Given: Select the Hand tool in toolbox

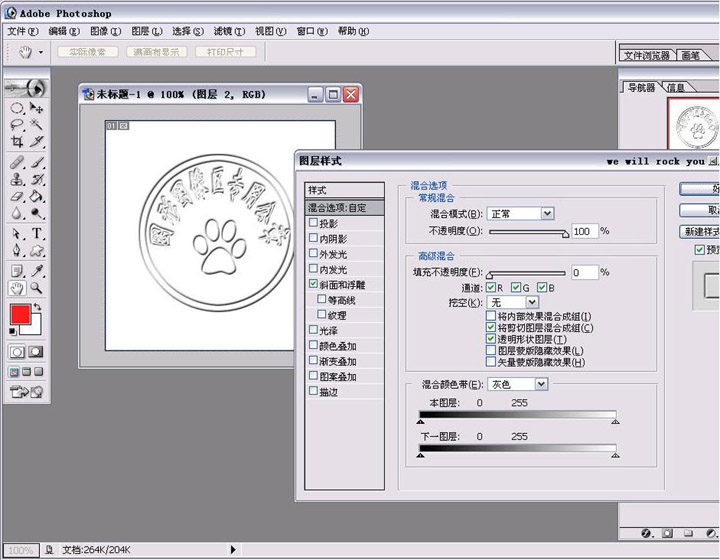Looking at the screenshot, I should (x=17, y=287).
